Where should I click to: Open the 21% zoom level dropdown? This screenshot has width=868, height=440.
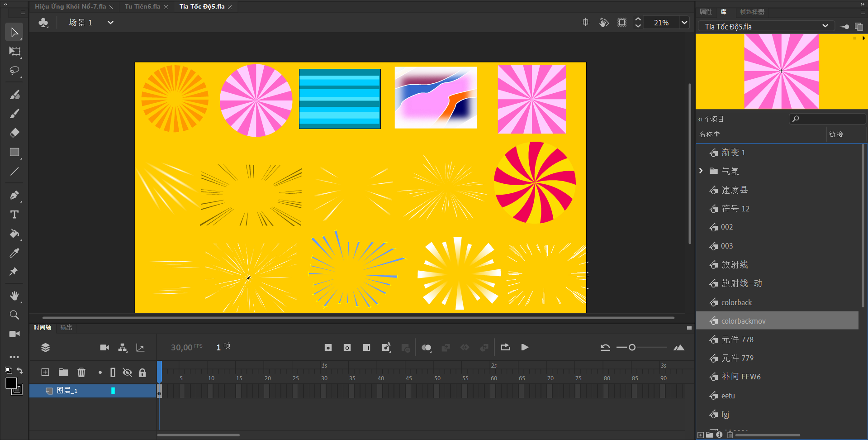coord(684,23)
